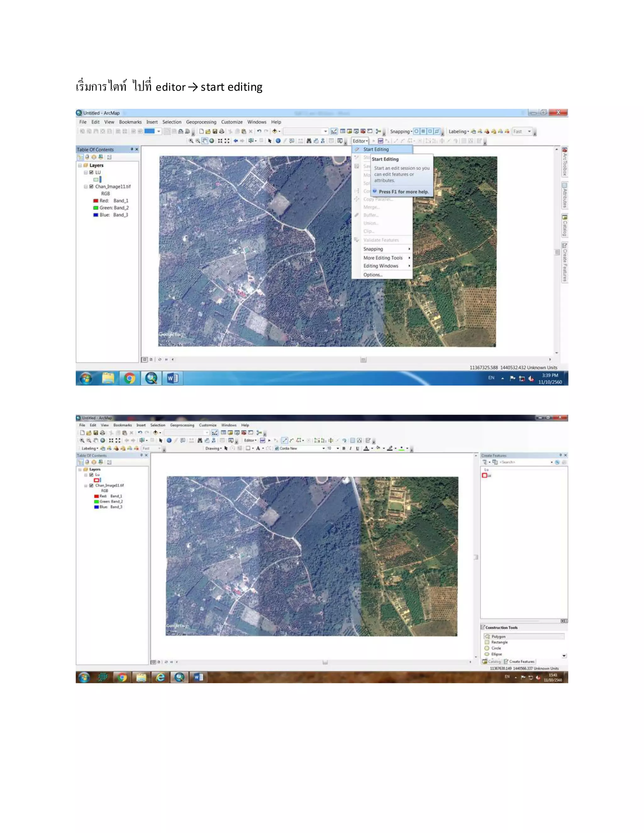Click the Underline formatting icon
This screenshot has width=644, height=833.
(357, 448)
